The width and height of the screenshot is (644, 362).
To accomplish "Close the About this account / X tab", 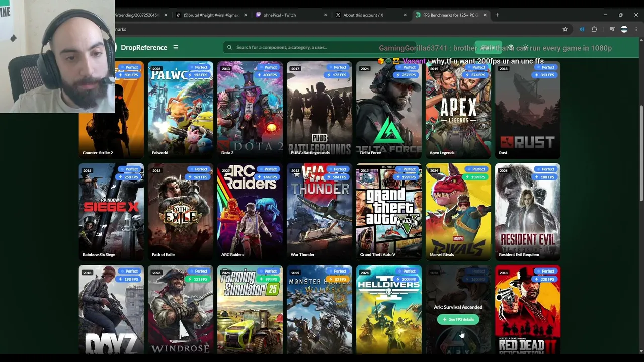I will click(x=405, y=15).
